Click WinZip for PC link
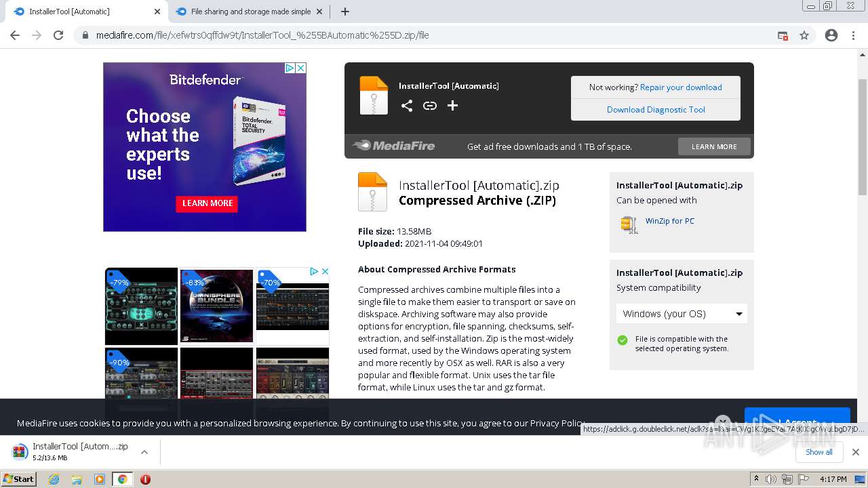The height and width of the screenshot is (488, 868). tap(669, 221)
